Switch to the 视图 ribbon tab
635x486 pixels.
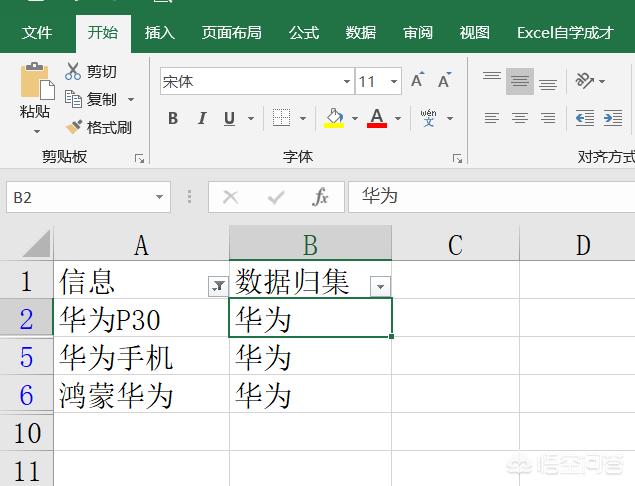[475, 33]
